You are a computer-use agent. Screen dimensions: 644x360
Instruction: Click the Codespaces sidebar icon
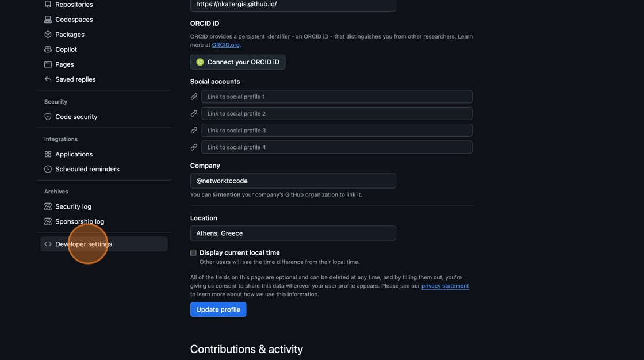pyautogui.click(x=48, y=20)
